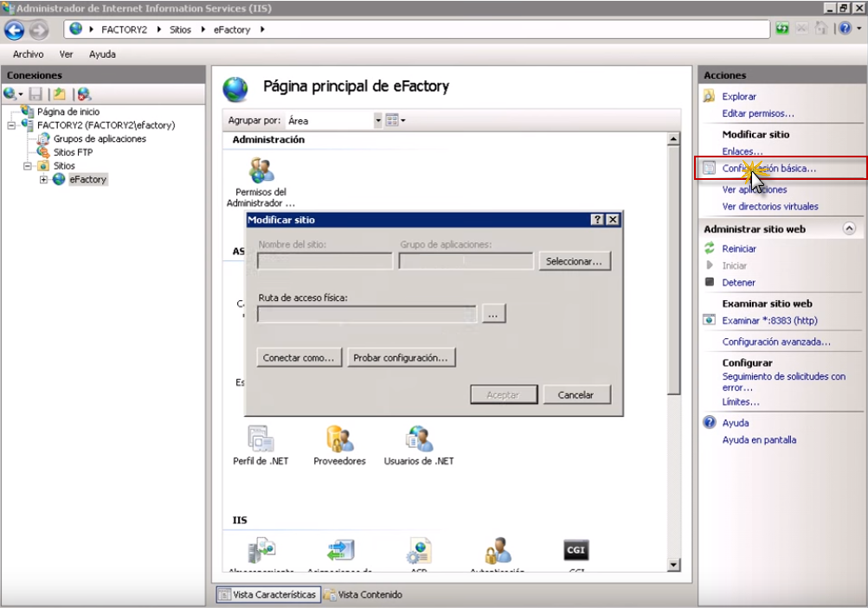Open Permisos del Administrador feature icon
The height and width of the screenshot is (608, 868).
261,170
